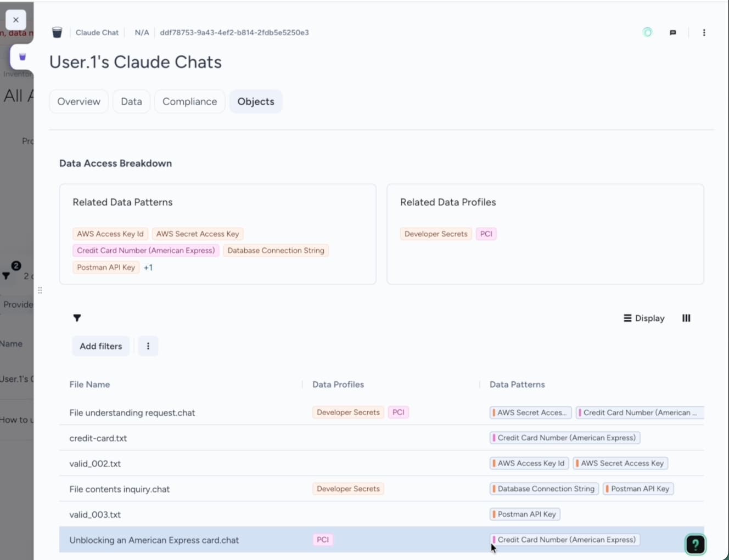Click the filter funnel icon above Add filters
The height and width of the screenshot is (560, 729).
pyautogui.click(x=77, y=318)
